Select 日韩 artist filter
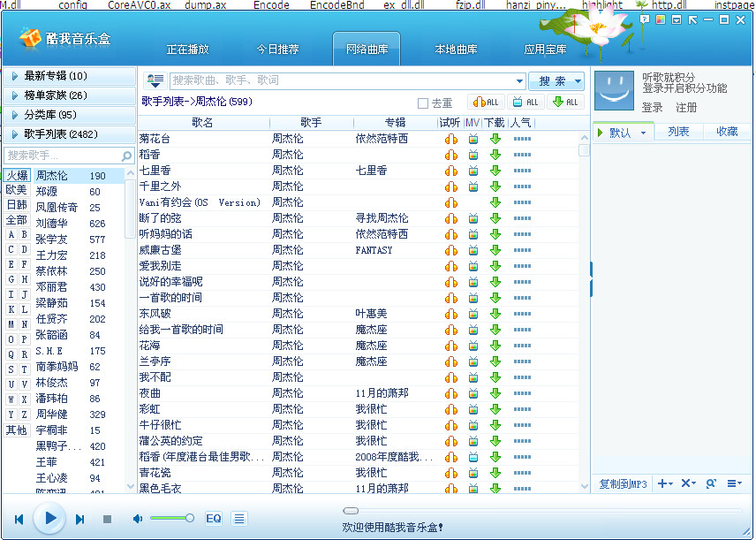This screenshot has width=756, height=540. [17, 205]
